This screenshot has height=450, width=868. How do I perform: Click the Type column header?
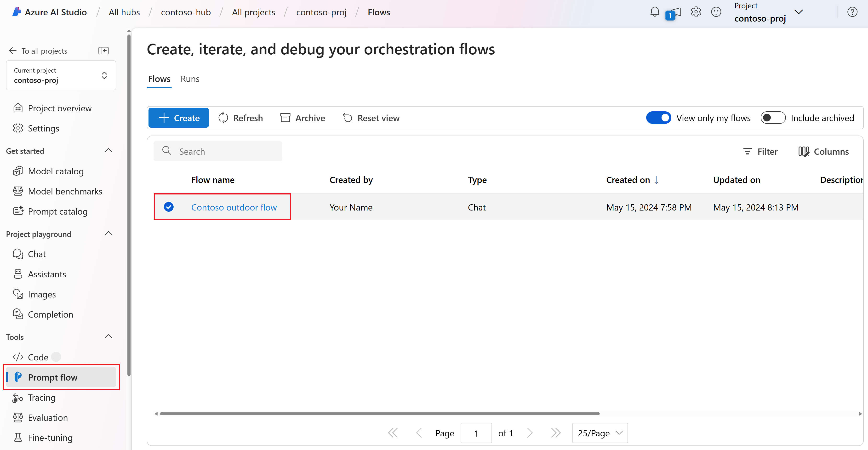coord(477,180)
